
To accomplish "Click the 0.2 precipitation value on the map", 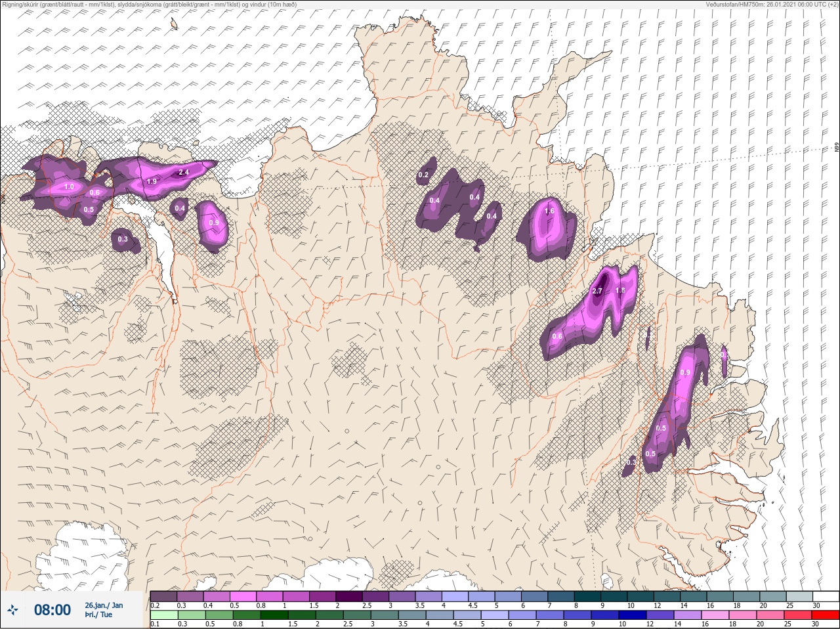I will (x=423, y=175).
